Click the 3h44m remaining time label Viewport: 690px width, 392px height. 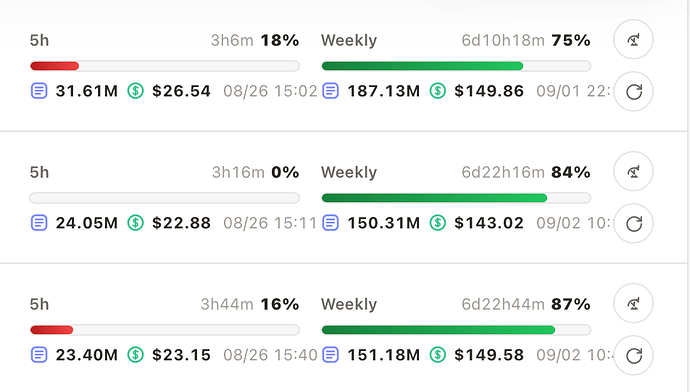[227, 304]
